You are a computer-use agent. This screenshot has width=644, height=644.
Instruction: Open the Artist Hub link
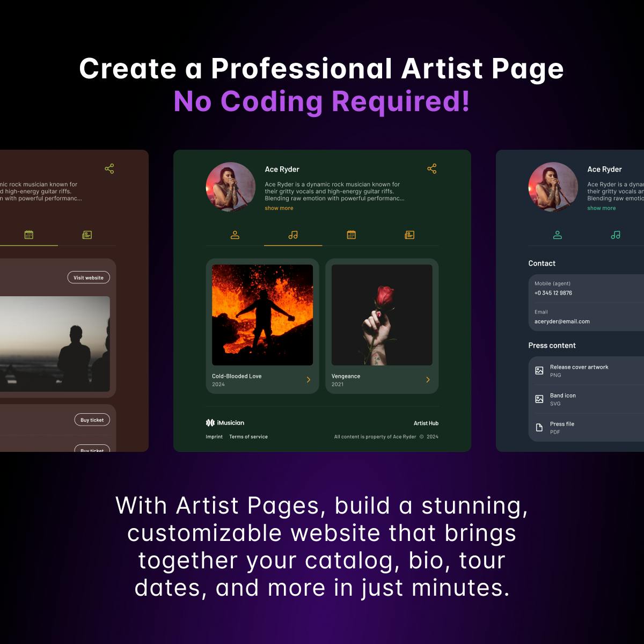click(426, 423)
